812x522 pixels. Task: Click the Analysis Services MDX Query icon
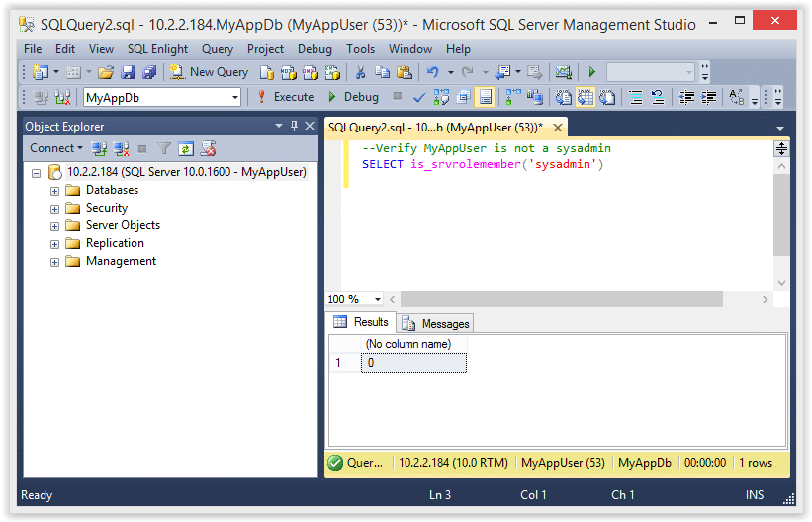click(x=289, y=72)
